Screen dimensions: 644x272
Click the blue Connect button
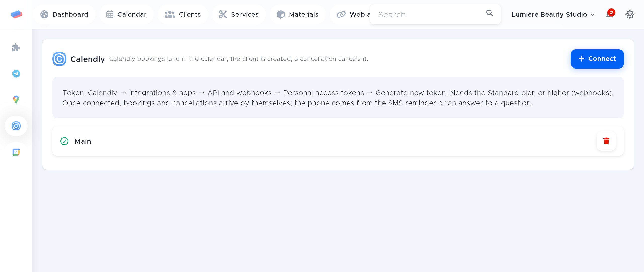[597, 59]
